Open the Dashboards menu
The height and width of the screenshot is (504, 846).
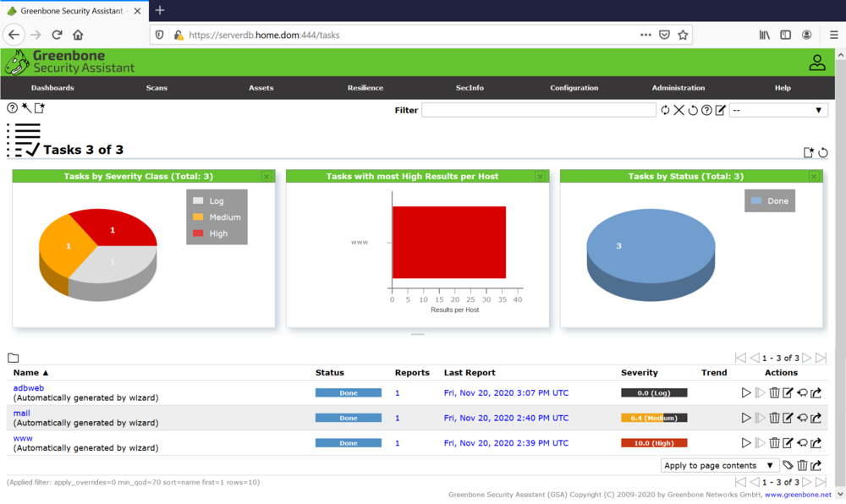[x=52, y=88]
